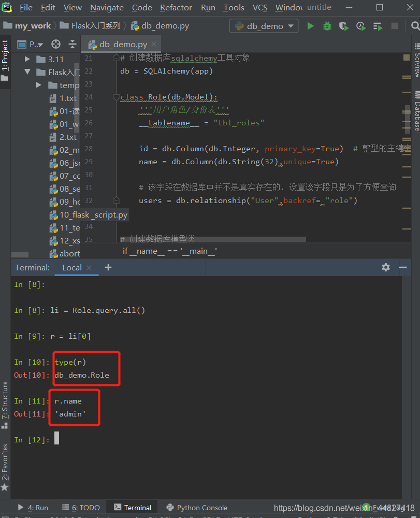Click db_demo.py breadcrumb in navigation bar

point(160,26)
